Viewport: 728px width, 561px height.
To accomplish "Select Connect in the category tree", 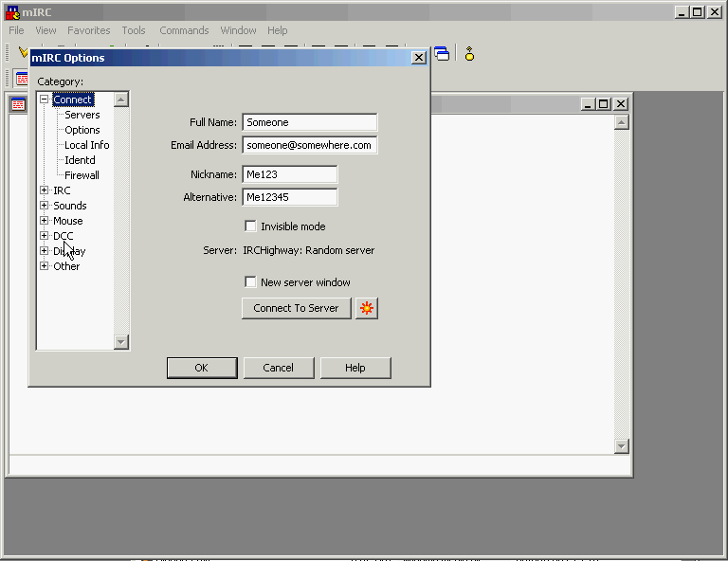I will 73,100.
